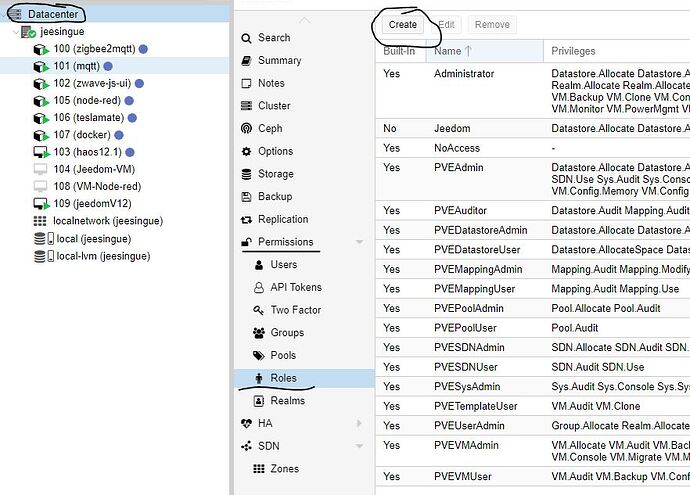This screenshot has height=495, width=690.
Task: Open the Roles section
Action: pos(304,378)
